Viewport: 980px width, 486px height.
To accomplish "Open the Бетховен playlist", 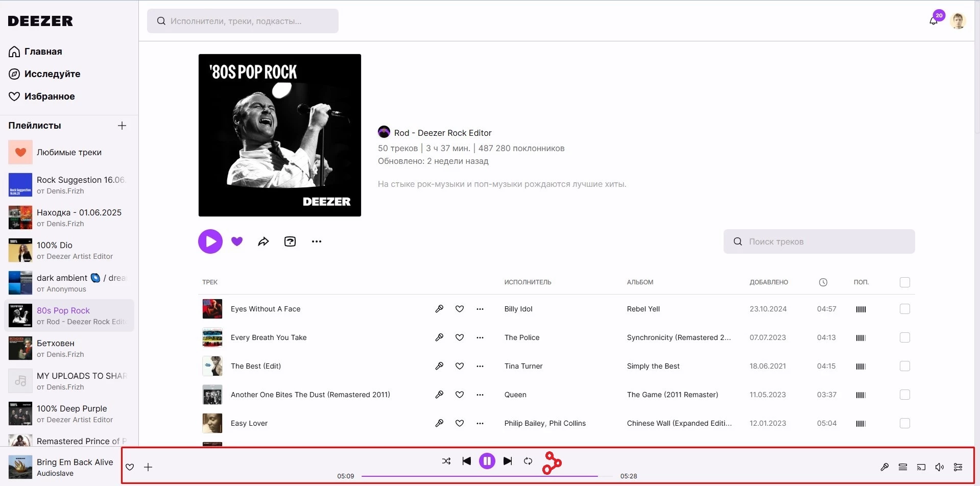I will 69,348.
